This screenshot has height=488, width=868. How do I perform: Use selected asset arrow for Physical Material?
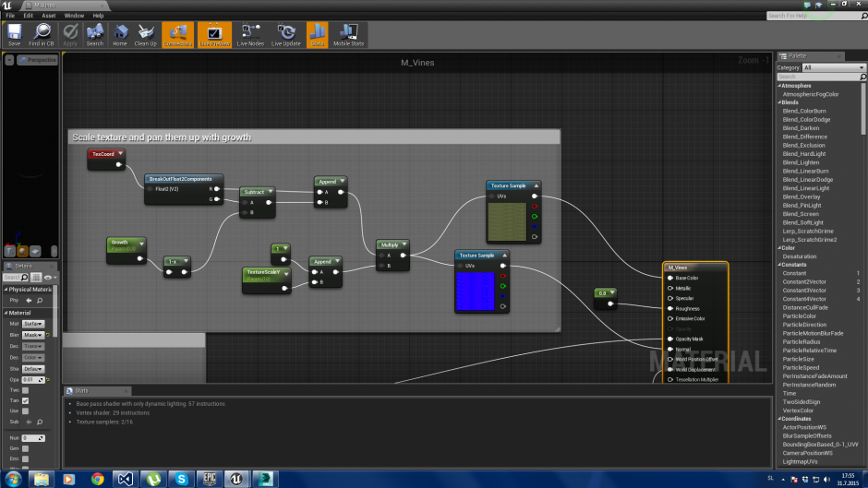(29, 301)
